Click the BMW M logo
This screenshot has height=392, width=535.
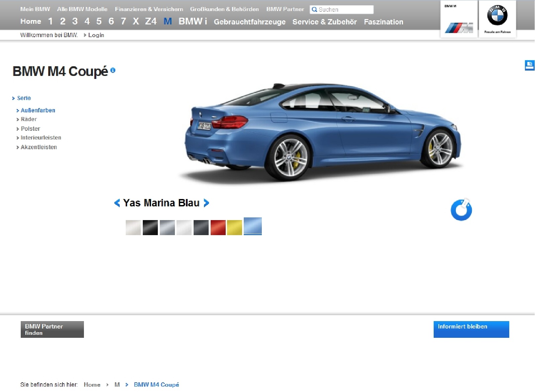[459, 19]
